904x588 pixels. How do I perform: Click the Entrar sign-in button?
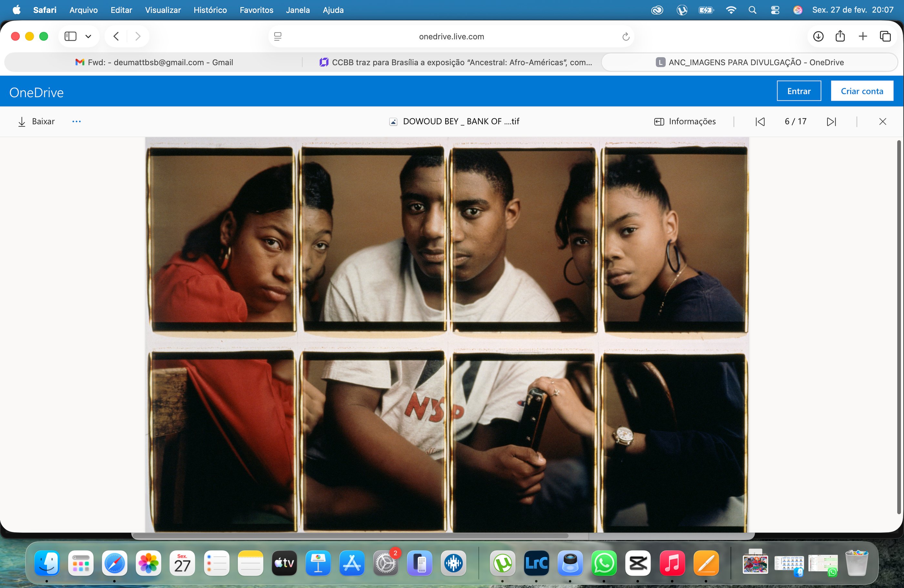pos(798,91)
